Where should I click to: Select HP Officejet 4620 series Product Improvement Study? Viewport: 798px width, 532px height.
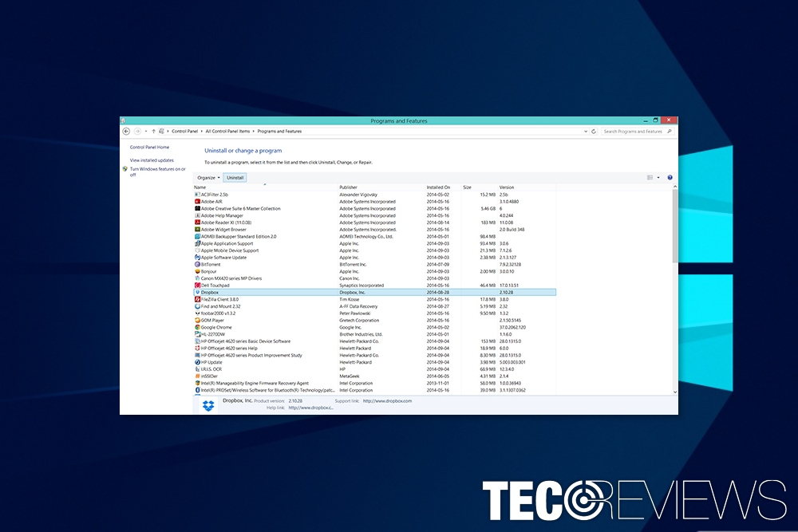coord(374,356)
